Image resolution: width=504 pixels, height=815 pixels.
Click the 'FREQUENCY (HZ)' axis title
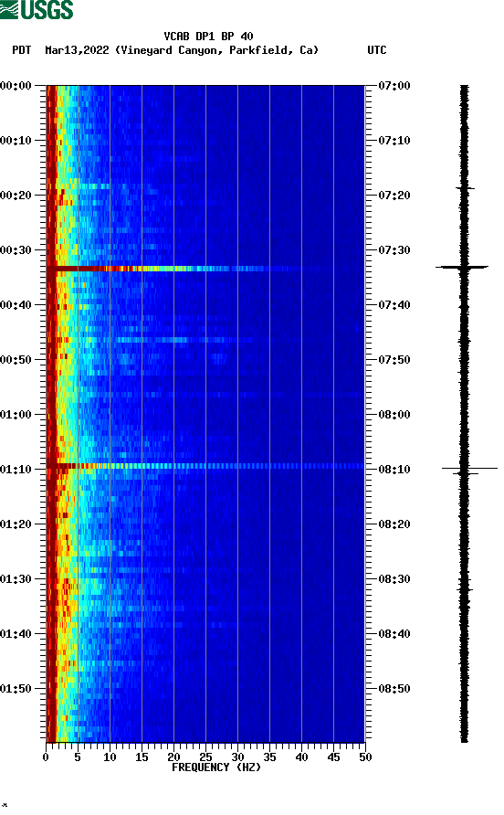pyautogui.click(x=216, y=767)
